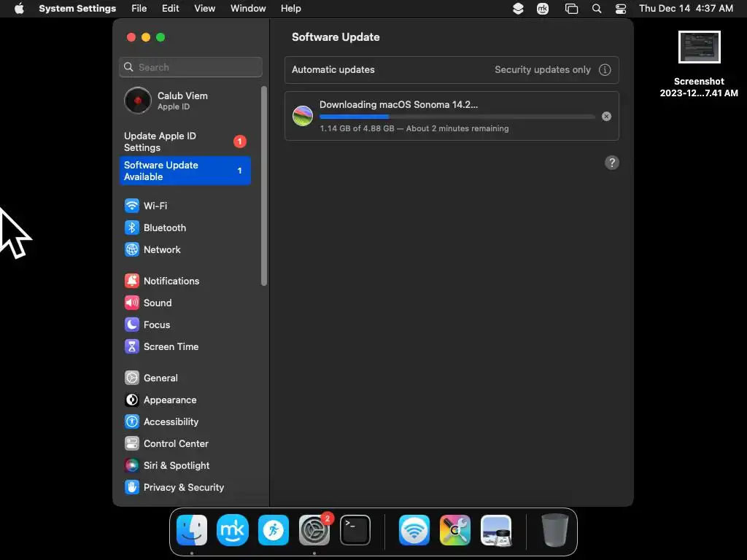Open the Help menu
The image size is (747, 560).
click(x=290, y=9)
